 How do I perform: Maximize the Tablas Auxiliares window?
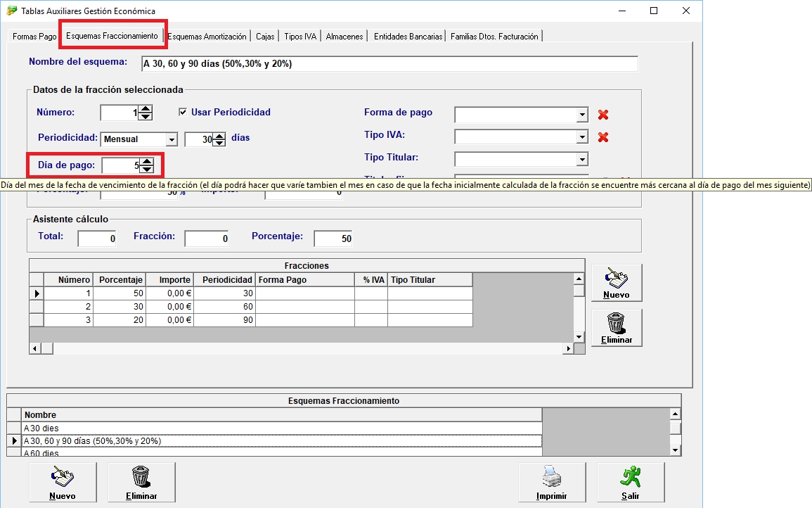pyautogui.click(x=654, y=11)
